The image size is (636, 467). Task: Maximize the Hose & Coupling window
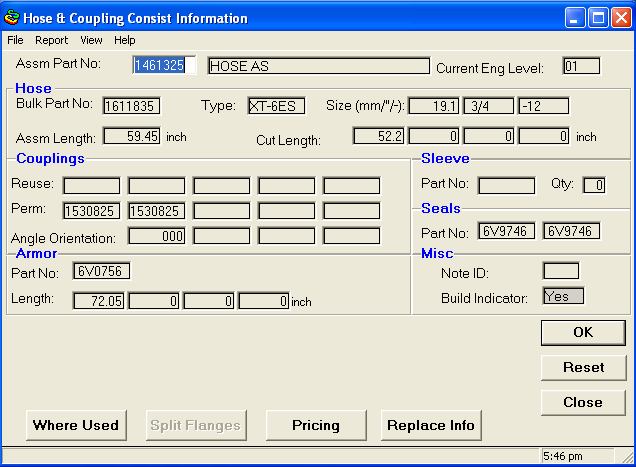(597, 17)
